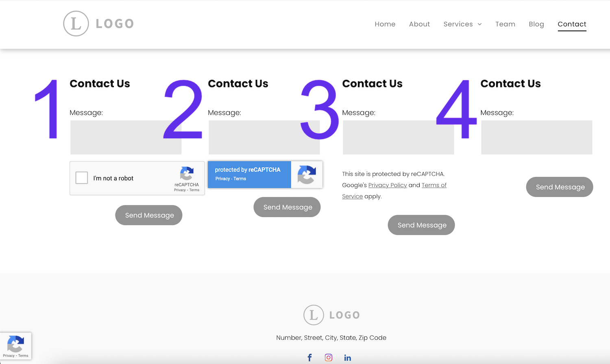Screen dimensions: 610x364
Task: Click reCAPTCHA logo in the blue protected banner
Action: point(307,174)
